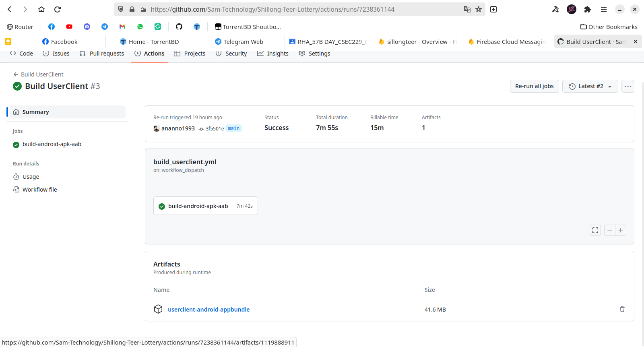Expand the Latest #2 attempts dropdown
This screenshot has height=347, width=644.
click(590, 86)
